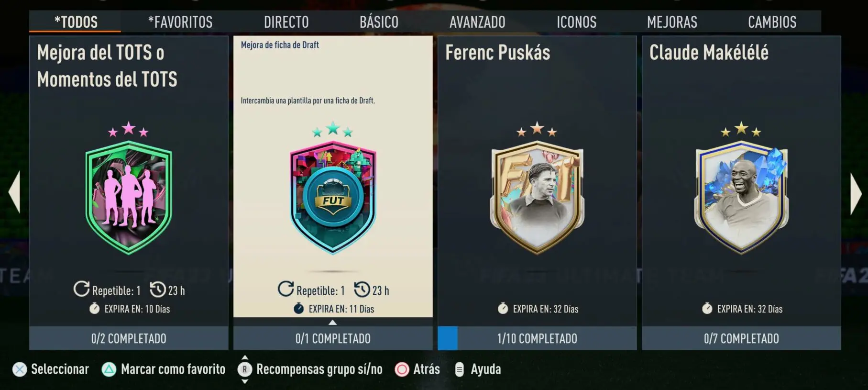Click the circle Atrás button icon
This screenshot has height=390, width=868.
click(x=402, y=369)
